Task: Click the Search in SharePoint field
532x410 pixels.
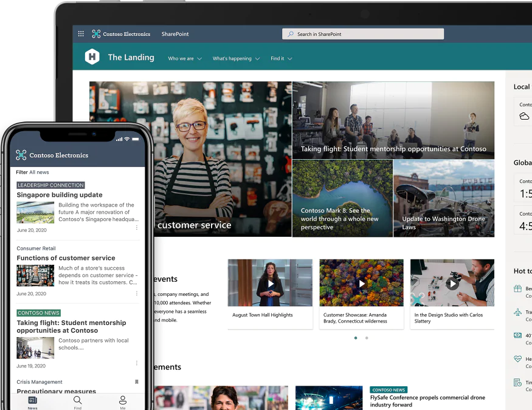Action: 362,33
